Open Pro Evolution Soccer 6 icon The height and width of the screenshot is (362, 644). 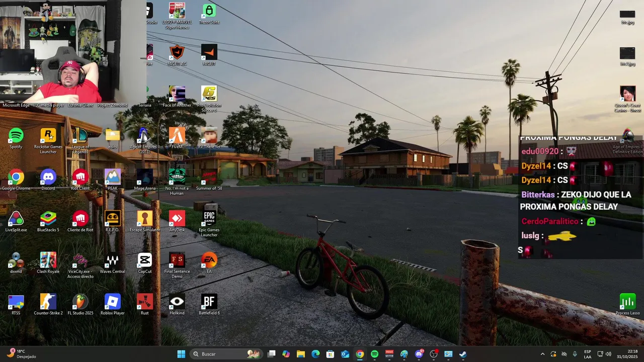209,99
